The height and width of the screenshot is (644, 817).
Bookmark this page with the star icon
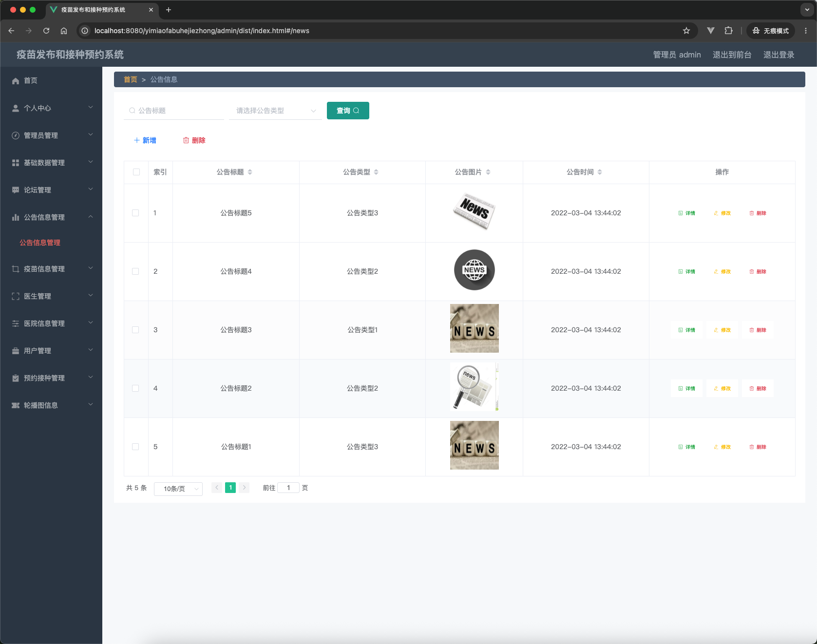pyautogui.click(x=686, y=31)
